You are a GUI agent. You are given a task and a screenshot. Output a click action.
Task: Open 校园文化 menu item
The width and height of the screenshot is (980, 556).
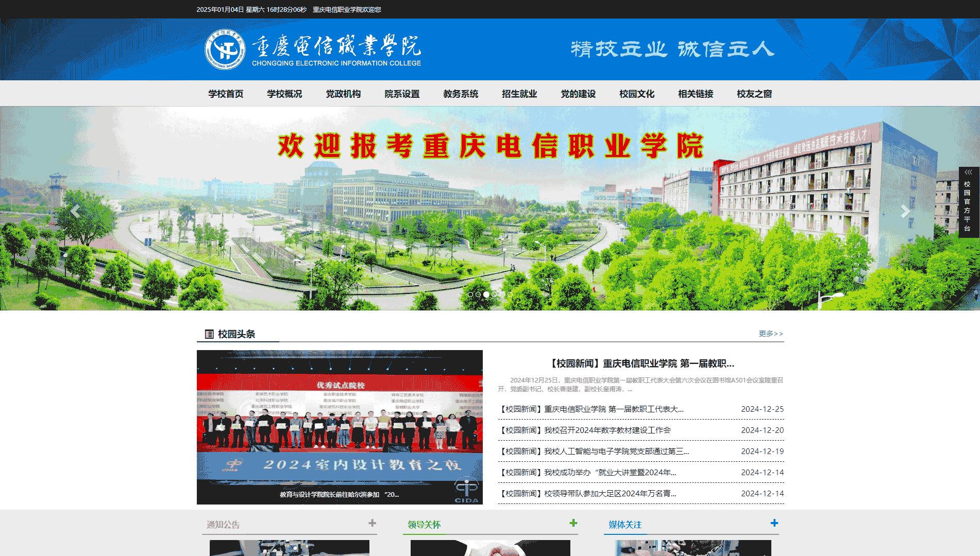point(637,94)
